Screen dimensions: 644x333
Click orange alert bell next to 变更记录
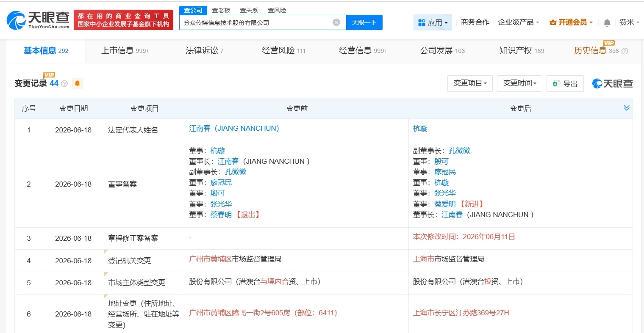click(78, 83)
